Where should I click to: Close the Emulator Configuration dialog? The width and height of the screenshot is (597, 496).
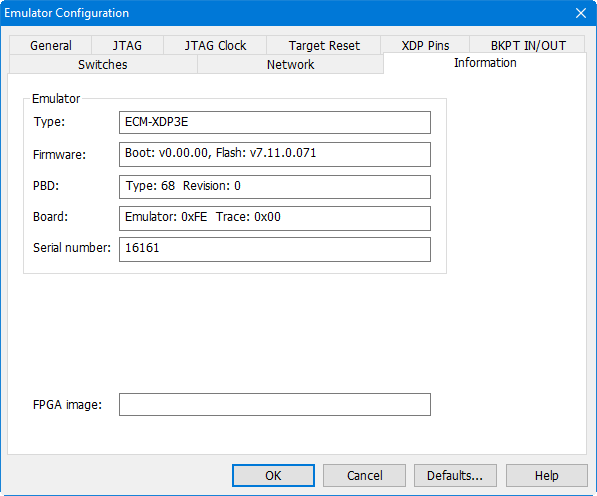tap(581, 13)
